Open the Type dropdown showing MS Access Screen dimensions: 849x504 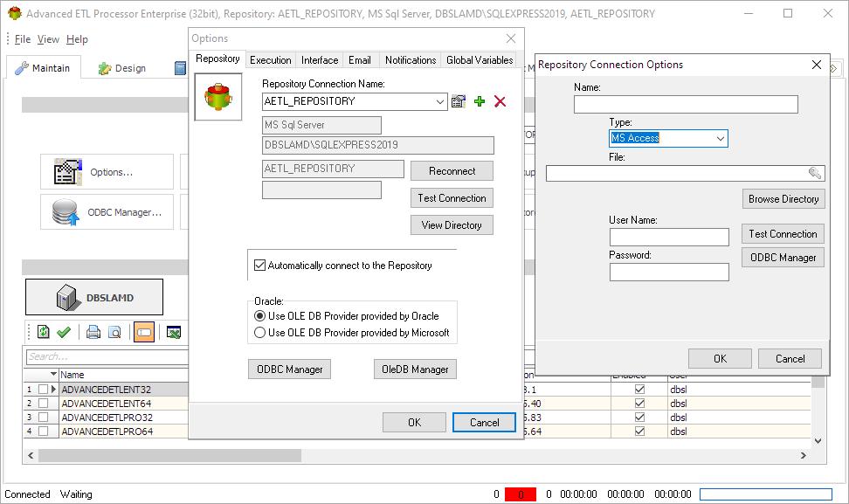(x=720, y=138)
